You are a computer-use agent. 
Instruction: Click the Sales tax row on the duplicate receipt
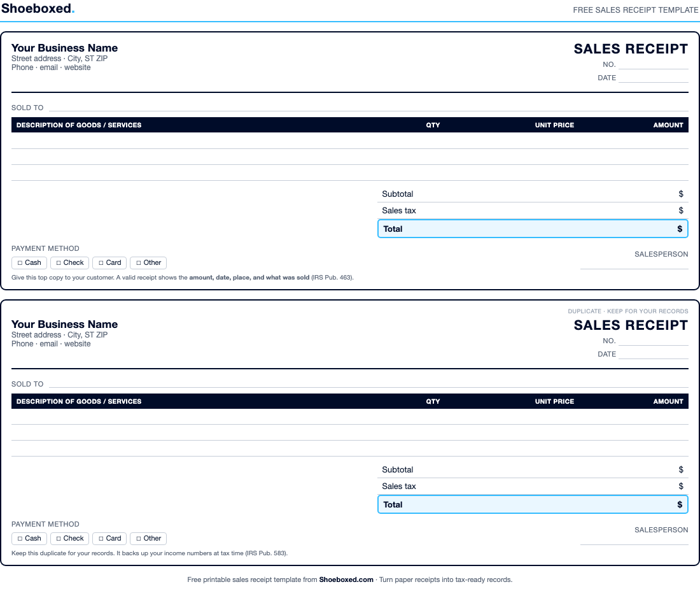(x=533, y=486)
